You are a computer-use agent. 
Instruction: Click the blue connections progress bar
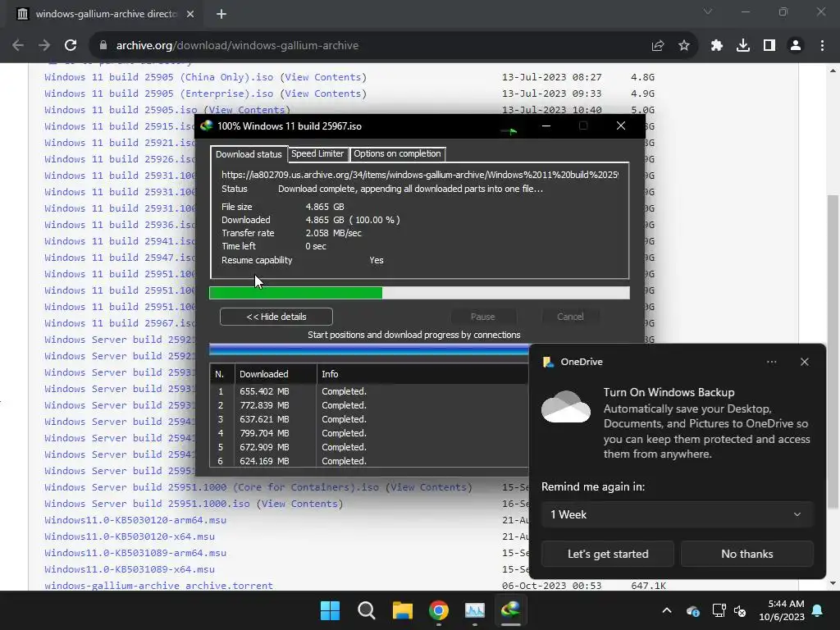tap(368, 349)
